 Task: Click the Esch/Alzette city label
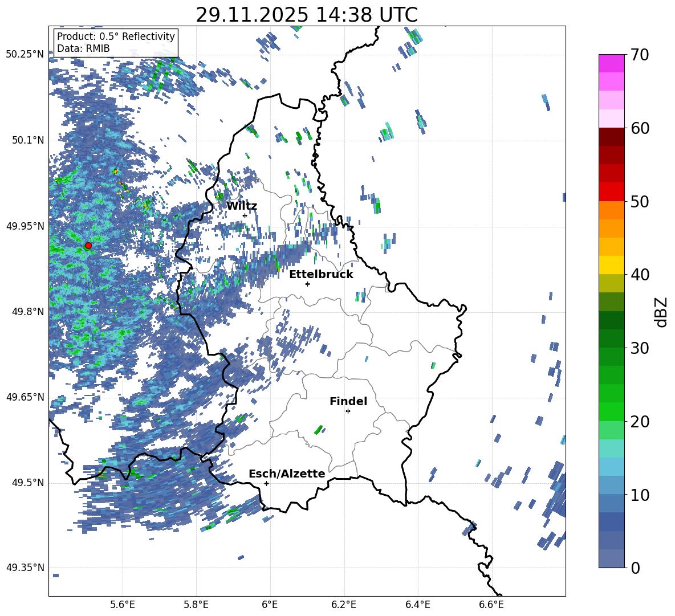coord(287,474)
